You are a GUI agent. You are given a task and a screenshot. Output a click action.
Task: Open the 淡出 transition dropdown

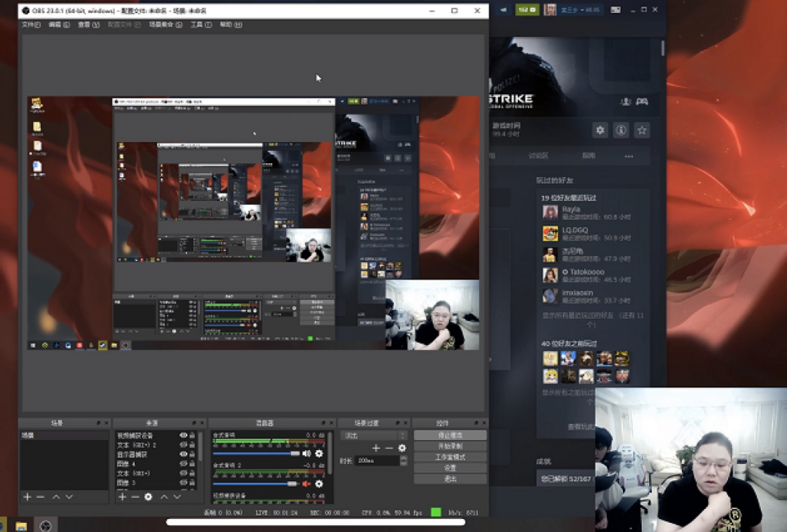click(x=374, y=435)
